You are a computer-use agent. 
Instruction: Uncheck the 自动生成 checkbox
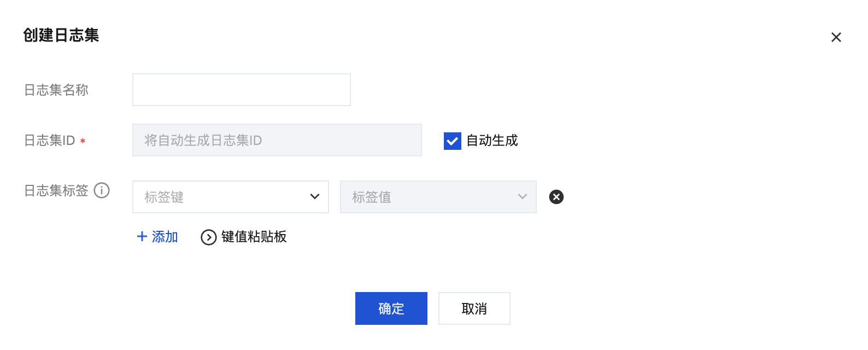click(x=453, y=141)
